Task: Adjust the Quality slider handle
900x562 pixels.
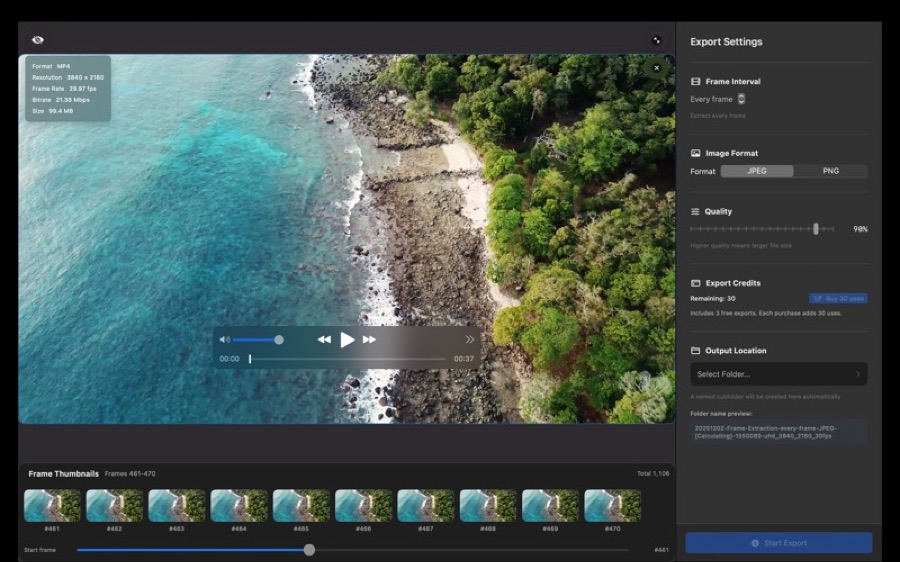Action: tap(816, 228)
